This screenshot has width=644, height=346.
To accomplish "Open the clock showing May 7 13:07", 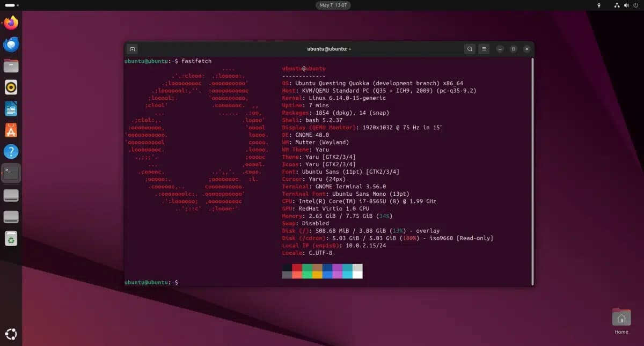I will (x=333, y=5).
